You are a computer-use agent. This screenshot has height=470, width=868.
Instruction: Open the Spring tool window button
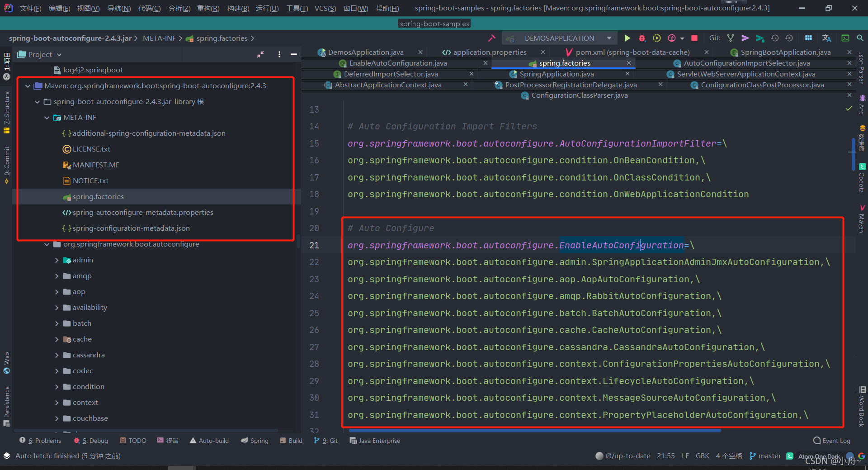pyautogui.click(x=255, y=441)
